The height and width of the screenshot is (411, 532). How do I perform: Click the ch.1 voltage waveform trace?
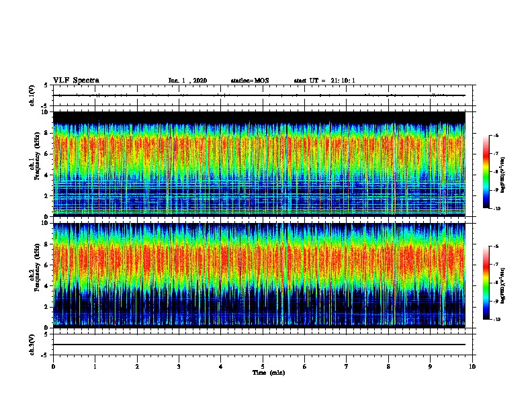tap(259, 95)
